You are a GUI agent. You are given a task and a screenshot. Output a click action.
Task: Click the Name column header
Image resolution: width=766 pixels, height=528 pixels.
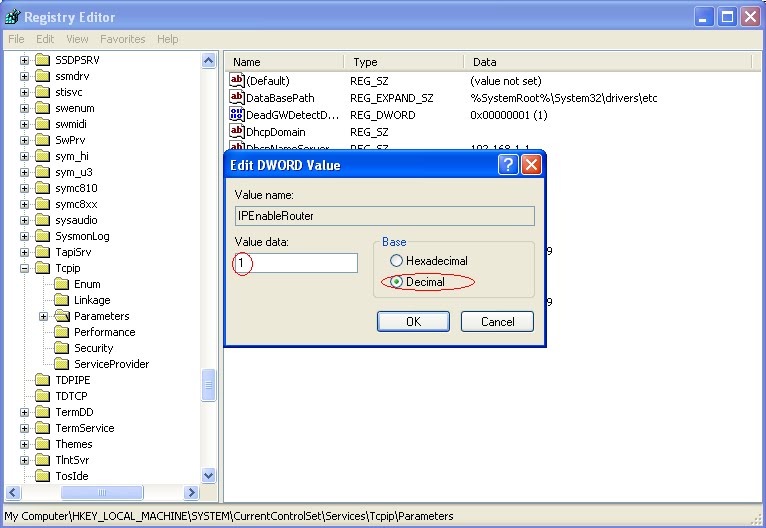click(285, 62)
